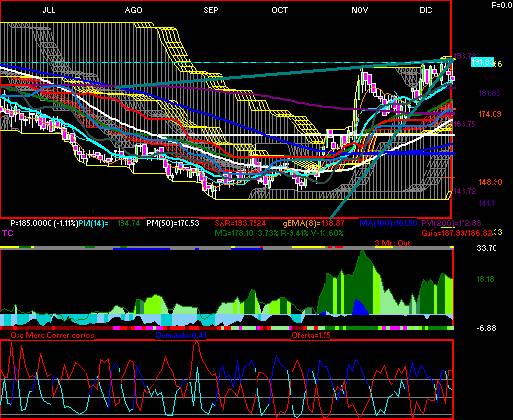Screen dimensions: 513x420
Task: Click the red Oferta value label
Action: pos(311,335)
